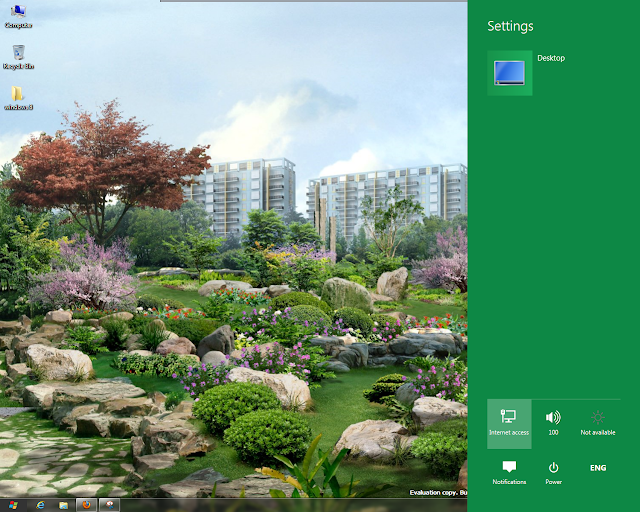Viewport: 640px width, 512px height.
Task: Switch to Firefox in the taskbar
Action: 86,505
